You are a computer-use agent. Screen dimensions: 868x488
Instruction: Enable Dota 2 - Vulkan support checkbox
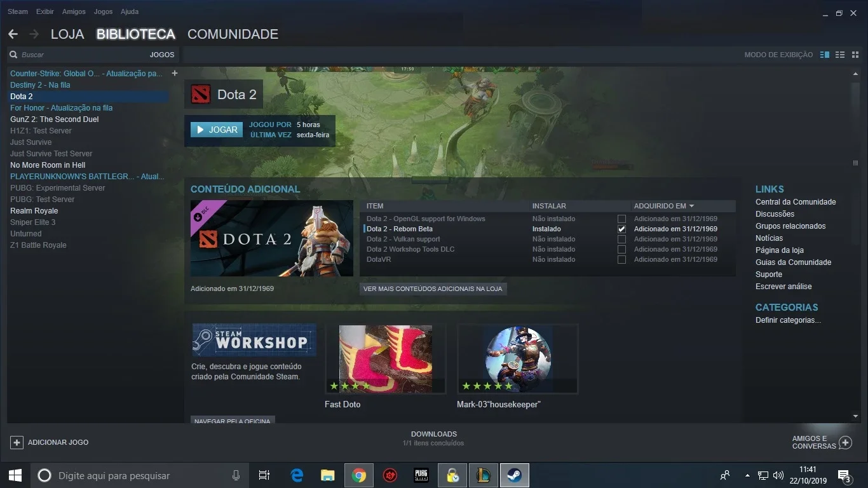pos(621,239)
